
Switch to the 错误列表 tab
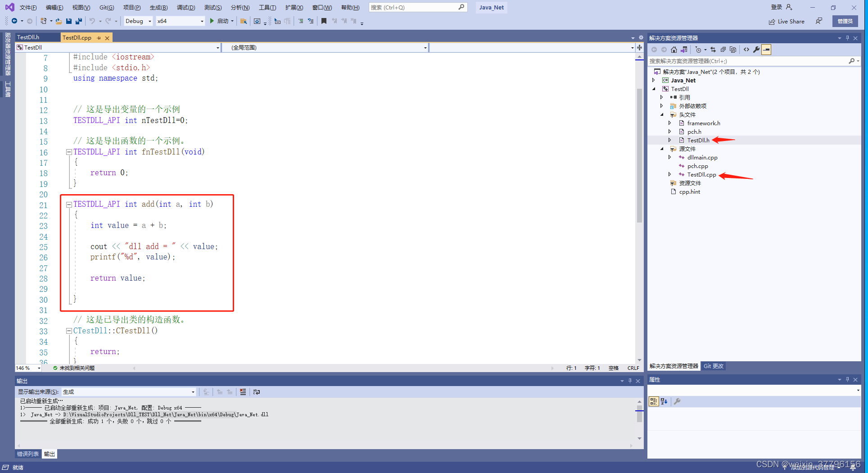[x=28, y=454]
